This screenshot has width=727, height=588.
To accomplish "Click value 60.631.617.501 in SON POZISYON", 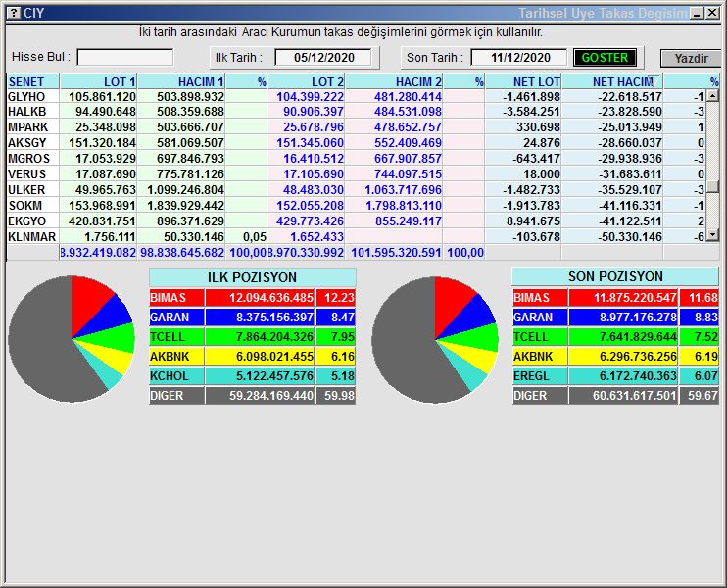I will [x=635, y=396].
